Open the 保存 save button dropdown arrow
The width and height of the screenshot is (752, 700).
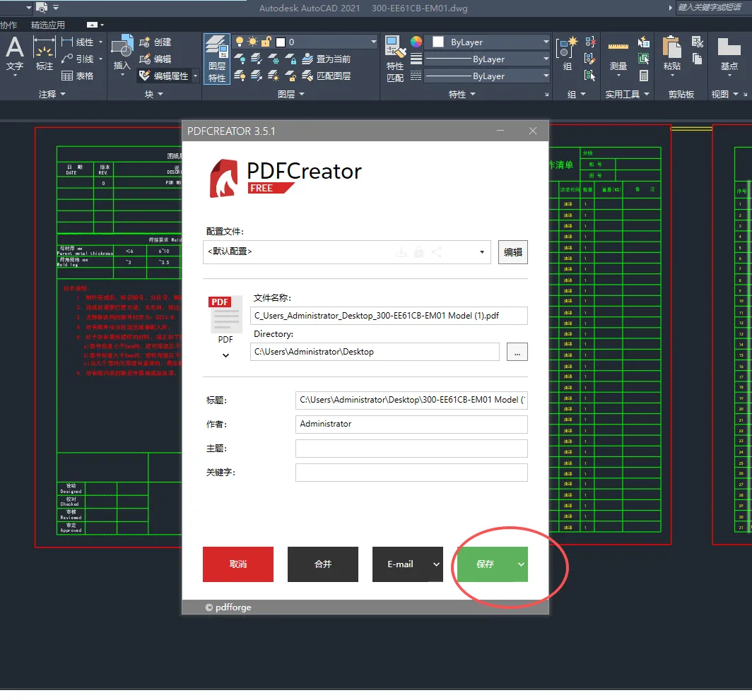point(521,564)
